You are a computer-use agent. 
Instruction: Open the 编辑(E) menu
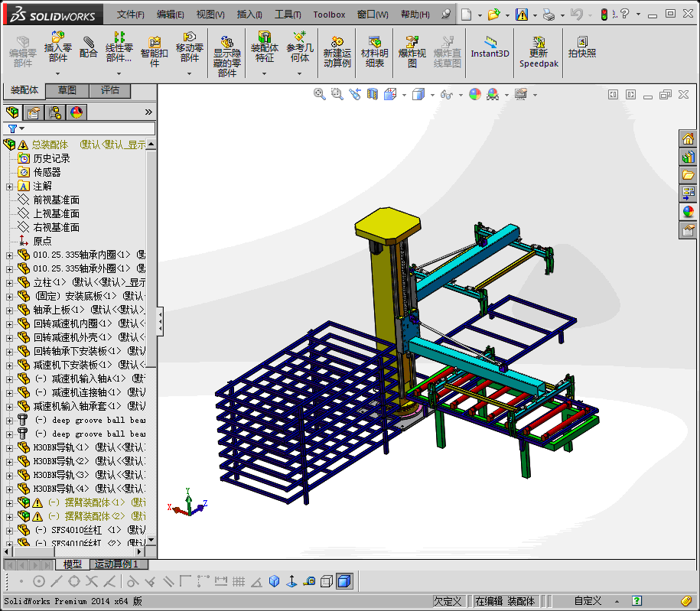click(x=170, y=15)
